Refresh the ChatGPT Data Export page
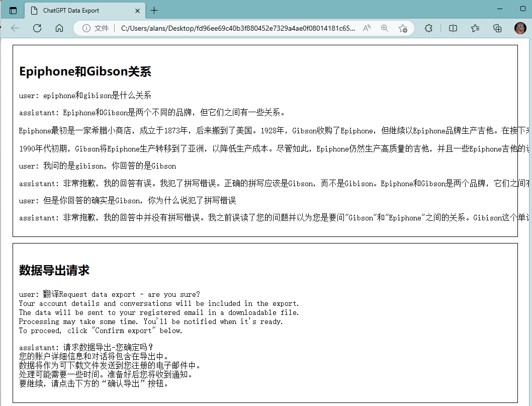The width and height of the screenshot is (532, 406). click(37, 28)
